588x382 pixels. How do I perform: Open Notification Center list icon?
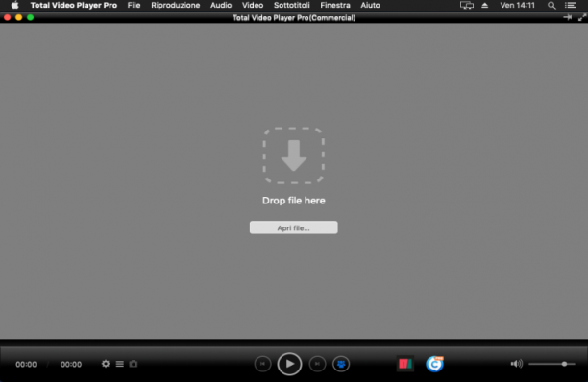pos(571,5)
